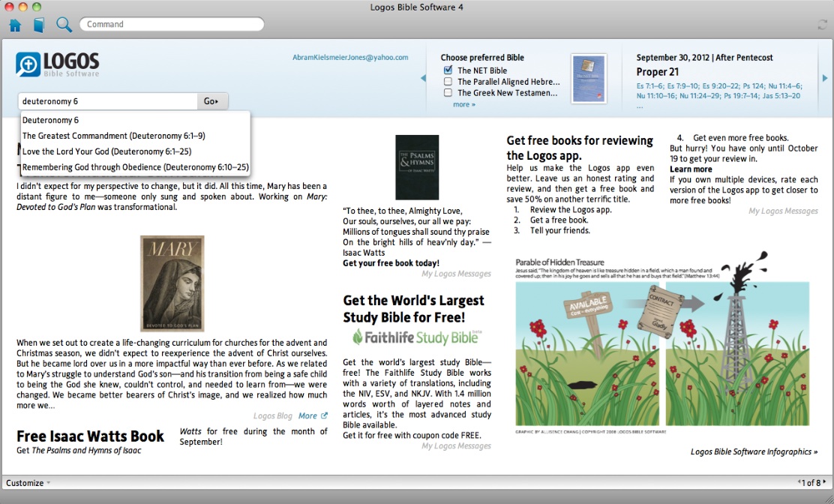Viewport: 834px width, 504px height.
Task: Click the Home icon in toolbar
Action: [15, 25]
